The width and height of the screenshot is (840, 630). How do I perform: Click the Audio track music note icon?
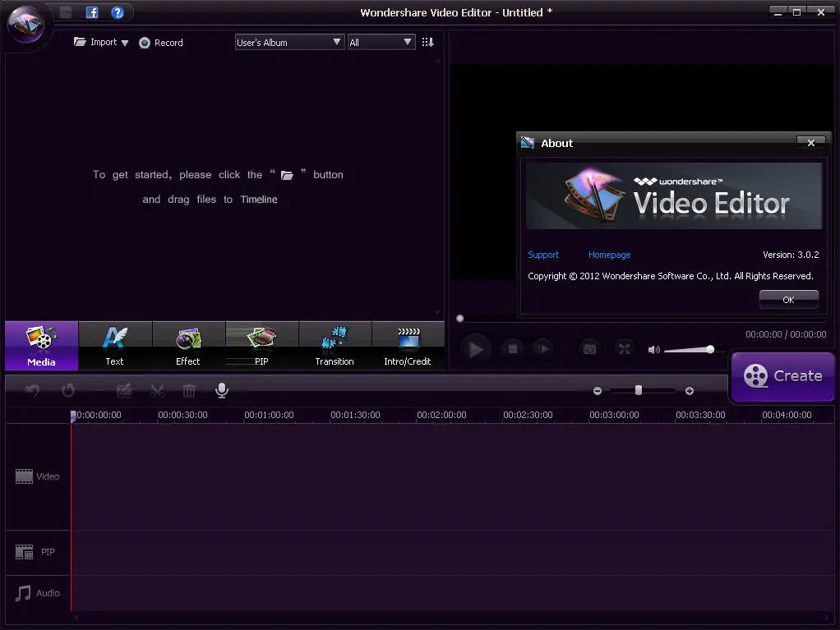[23, 593]
